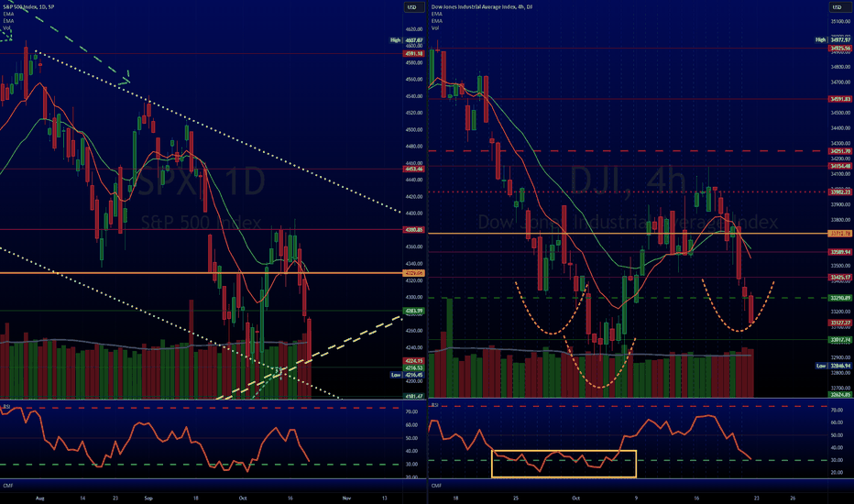This screenshot has width=854, height=504.
Task: Click the green 32624.85 price label
Action: point(840,394)
